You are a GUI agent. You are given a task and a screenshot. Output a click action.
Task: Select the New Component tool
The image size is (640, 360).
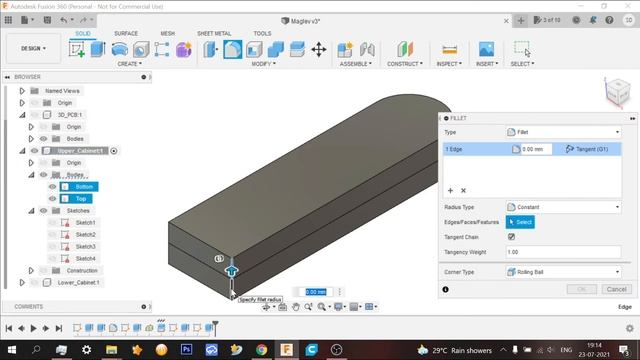(345, 50)
